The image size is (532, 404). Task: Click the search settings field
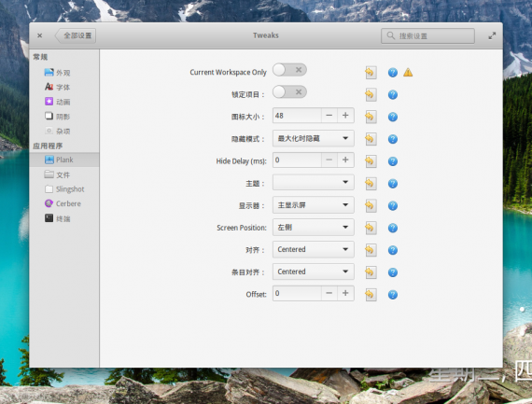pos(427,35)
